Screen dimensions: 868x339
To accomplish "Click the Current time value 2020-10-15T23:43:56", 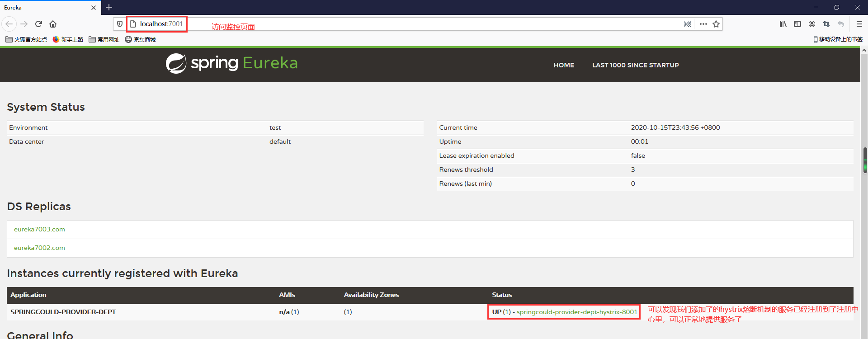I will point(675,127).
